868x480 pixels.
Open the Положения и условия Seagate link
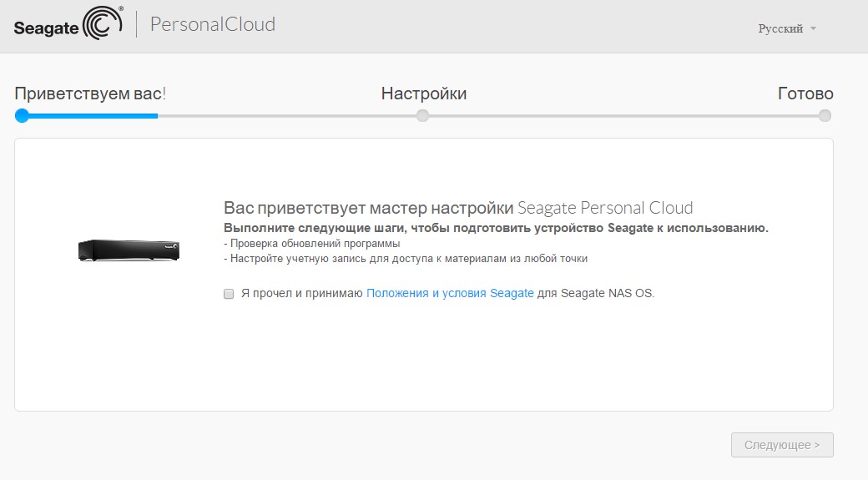pyautogui.click(x=450, y=293)
